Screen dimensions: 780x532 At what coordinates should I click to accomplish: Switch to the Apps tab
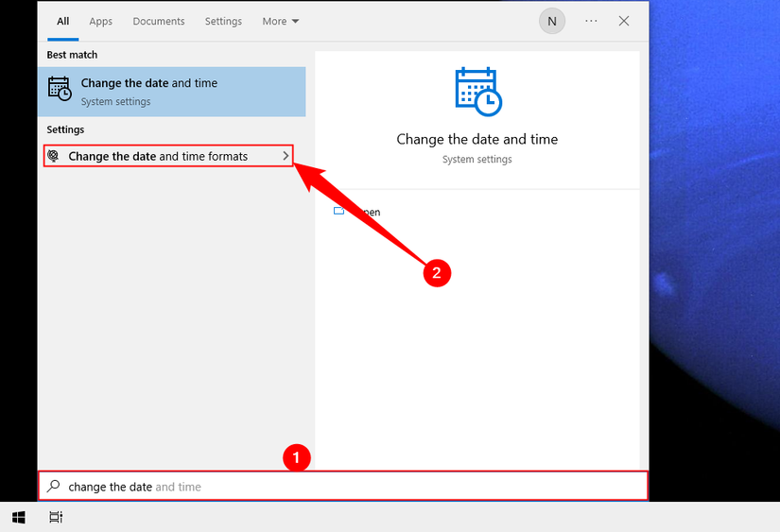click(100, 21)
